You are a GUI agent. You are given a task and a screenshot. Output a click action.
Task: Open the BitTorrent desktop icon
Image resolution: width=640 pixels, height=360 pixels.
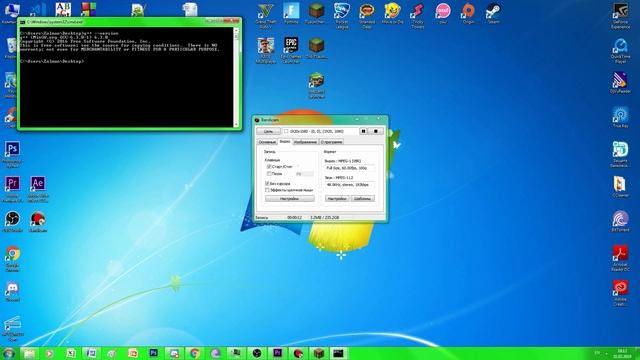point(620,221)
